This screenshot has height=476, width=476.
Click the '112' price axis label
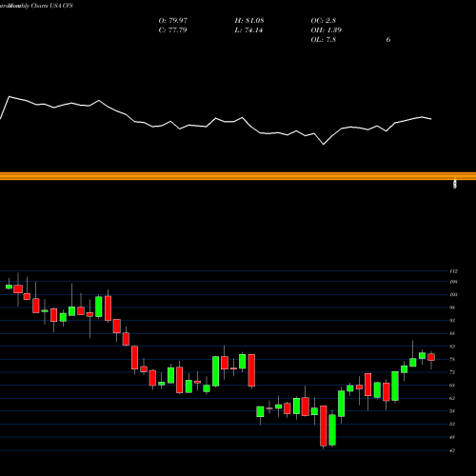coord(453,271)
